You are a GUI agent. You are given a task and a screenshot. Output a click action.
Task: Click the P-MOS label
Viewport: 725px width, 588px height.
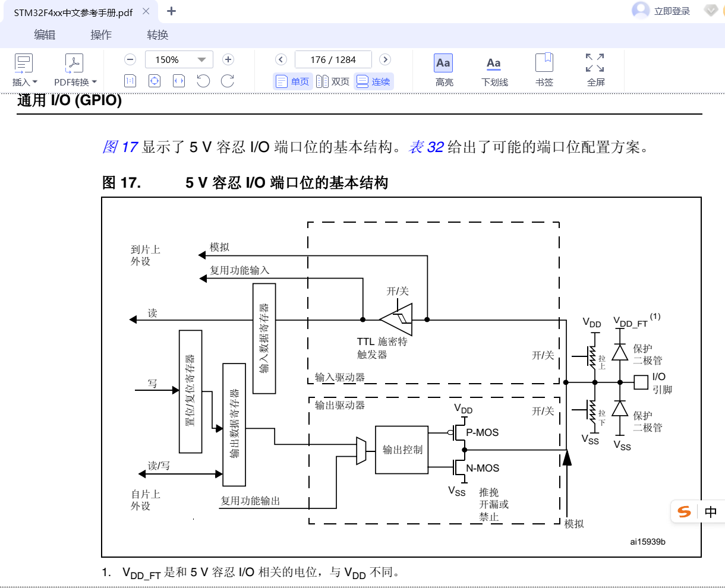483,432
